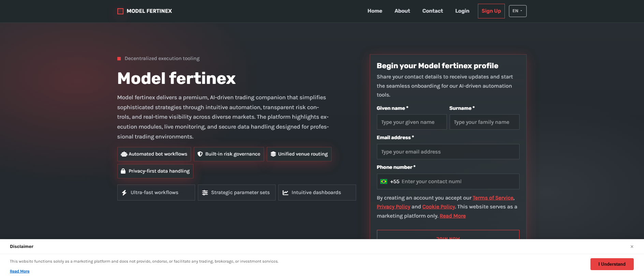Click the +55 country dial code
Screen dimensions: 644x279
(x=395, y=181)
